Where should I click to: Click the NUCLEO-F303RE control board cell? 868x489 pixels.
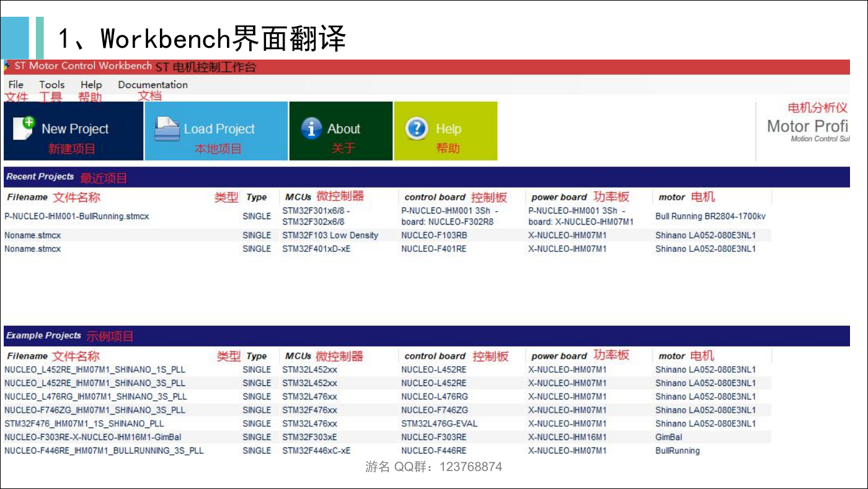coord(434,437)
